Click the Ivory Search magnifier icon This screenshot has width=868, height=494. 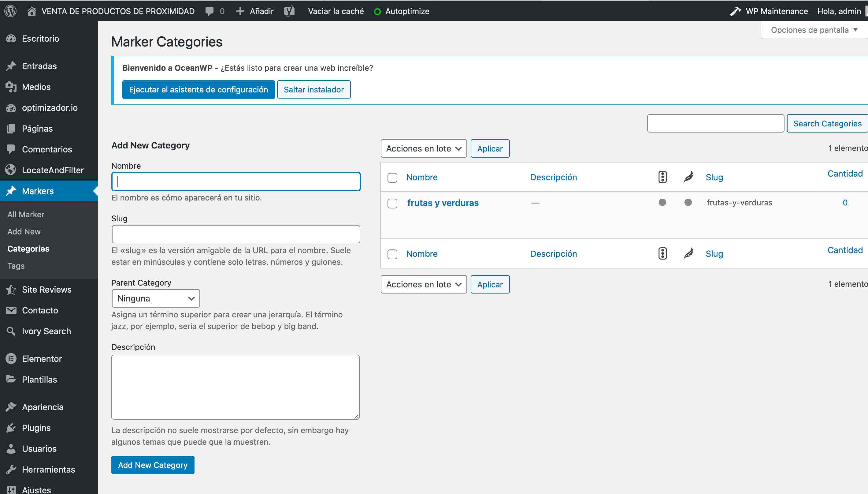coord(11,331)
